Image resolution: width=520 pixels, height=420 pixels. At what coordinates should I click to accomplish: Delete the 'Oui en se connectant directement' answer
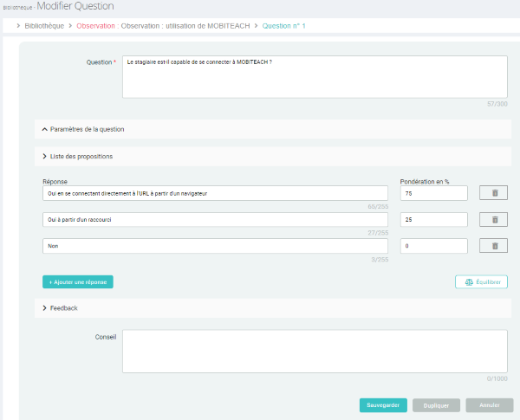click(493, 193)
